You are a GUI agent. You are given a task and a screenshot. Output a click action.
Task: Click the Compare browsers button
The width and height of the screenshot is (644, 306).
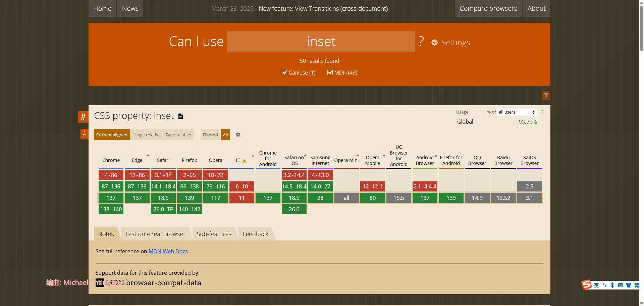488,8
